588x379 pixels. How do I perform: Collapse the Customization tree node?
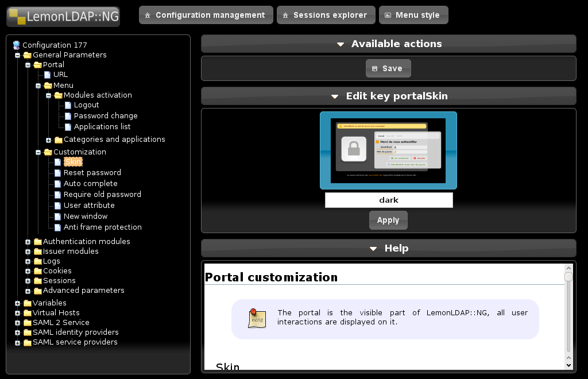(38, 153)
